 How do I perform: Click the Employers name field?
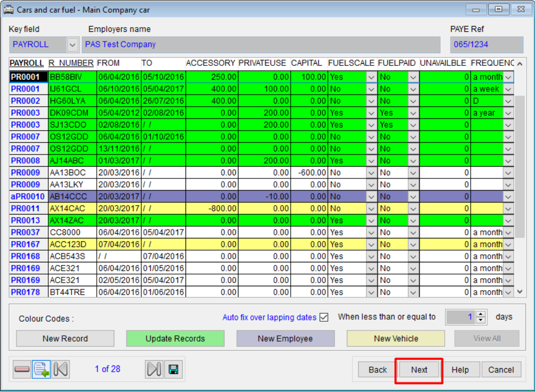click(x=261, y=45)
